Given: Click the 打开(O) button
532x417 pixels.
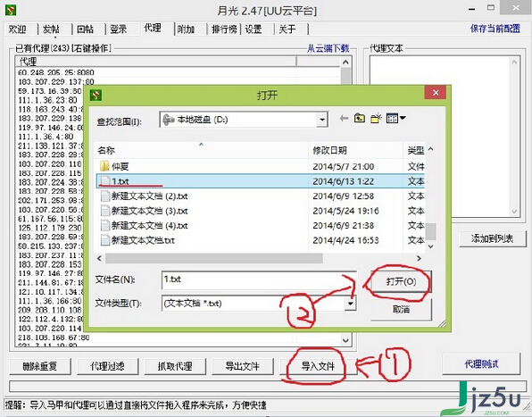Looking at the screenshot, I should (401, 281).
